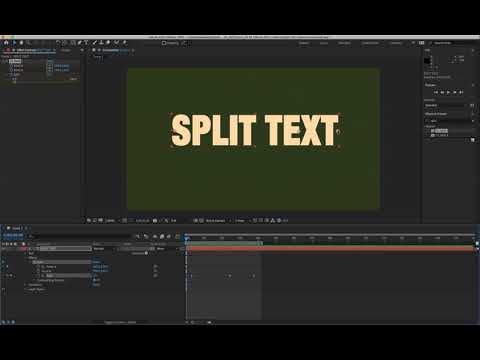Open the layer blending mode Normal dropdown
The height and width of the screenshot is (360, 480).
point(104,249)
